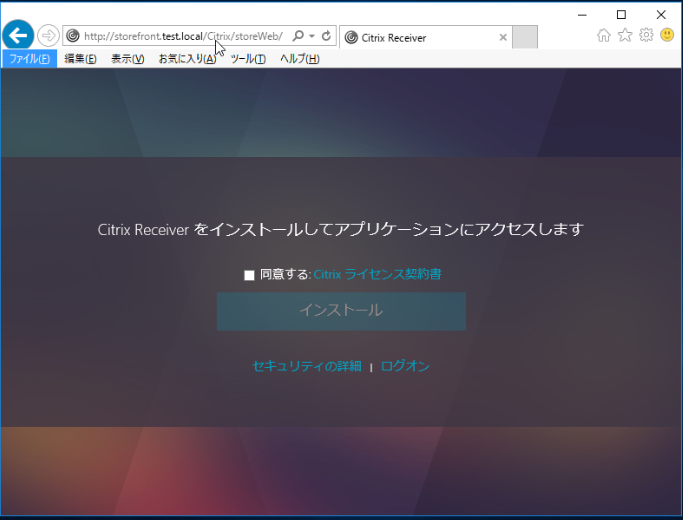The height and width of the screenshot is (520, 683).
Task: Open the ファイル(F) menu
Action: coord(30,58)
